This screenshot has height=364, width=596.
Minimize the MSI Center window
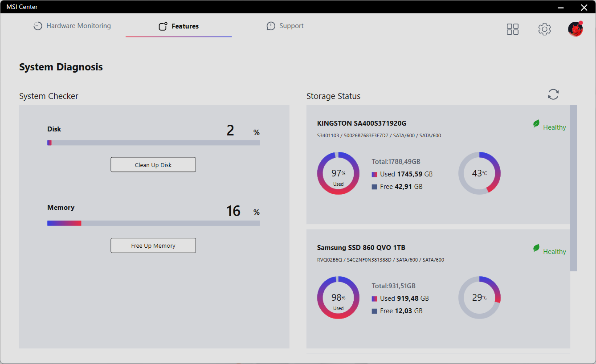click(x=561, y=7)
